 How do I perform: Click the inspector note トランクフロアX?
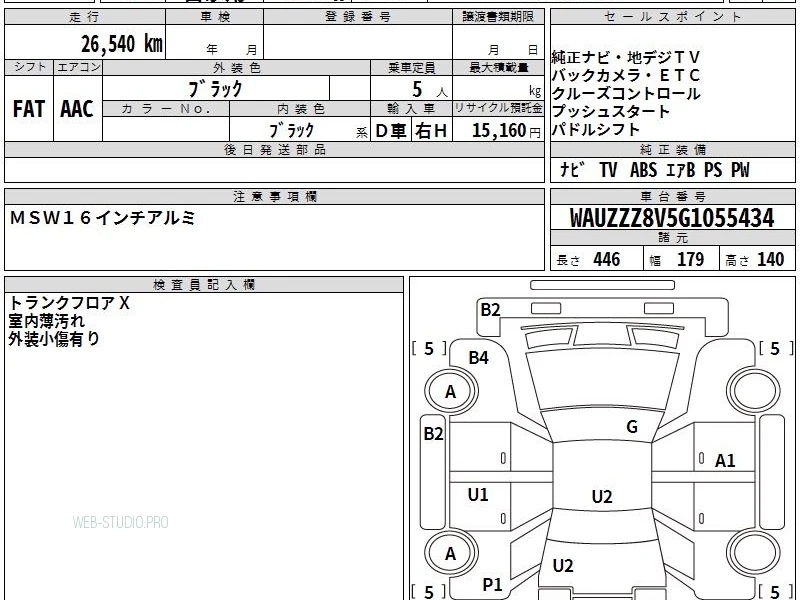pos(69,303)
